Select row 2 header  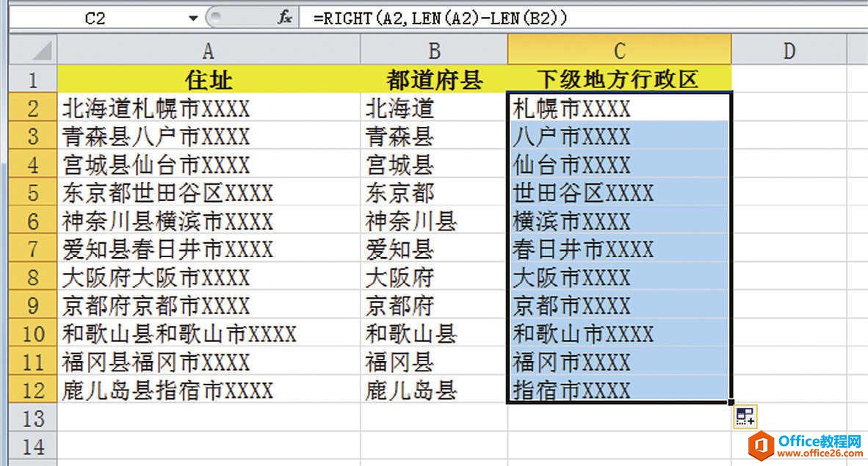click(x=33, y=107)
